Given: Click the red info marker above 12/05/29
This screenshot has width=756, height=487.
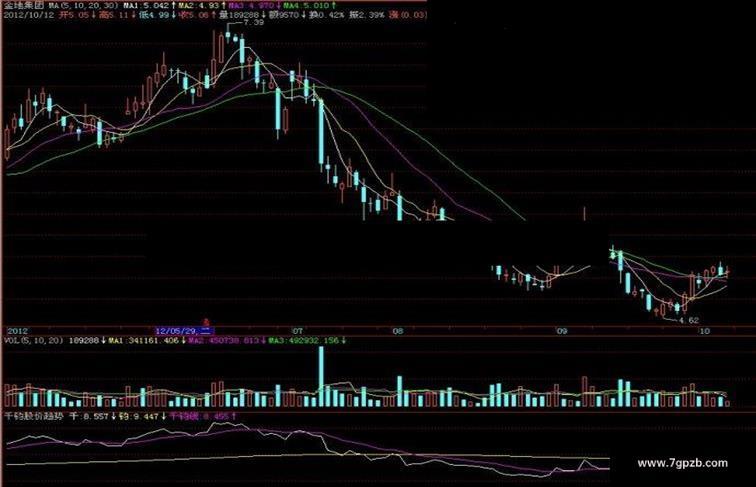Looking at the screenshot, I should pos(206,322).
